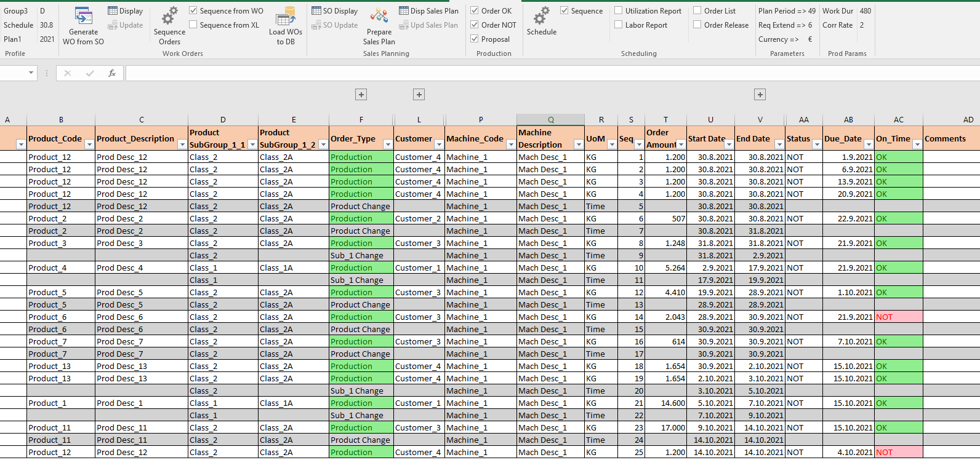Click the Sequence Orders gear icon
The image size is (980, 468).
pos(169,16)
